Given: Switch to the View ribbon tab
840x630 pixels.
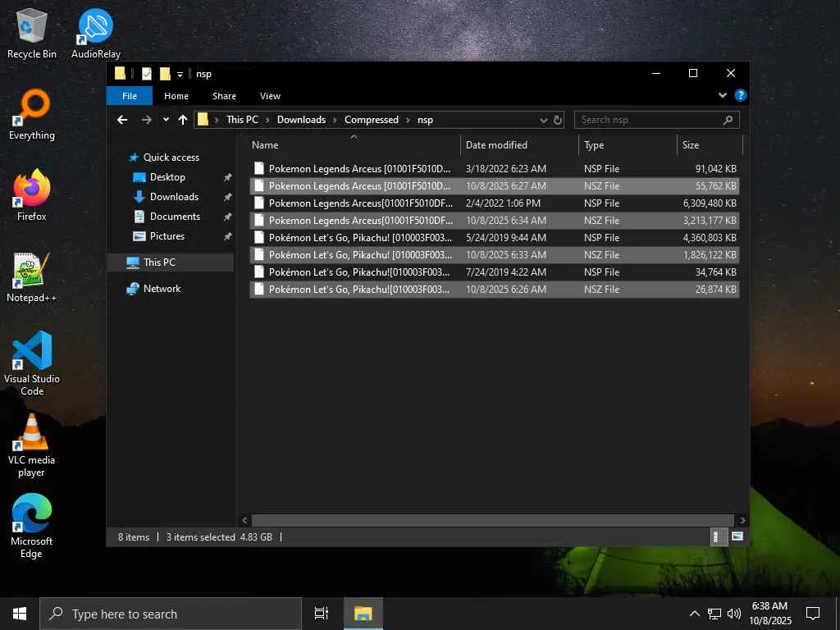Looking at the screenshot, I should [270, 96].
